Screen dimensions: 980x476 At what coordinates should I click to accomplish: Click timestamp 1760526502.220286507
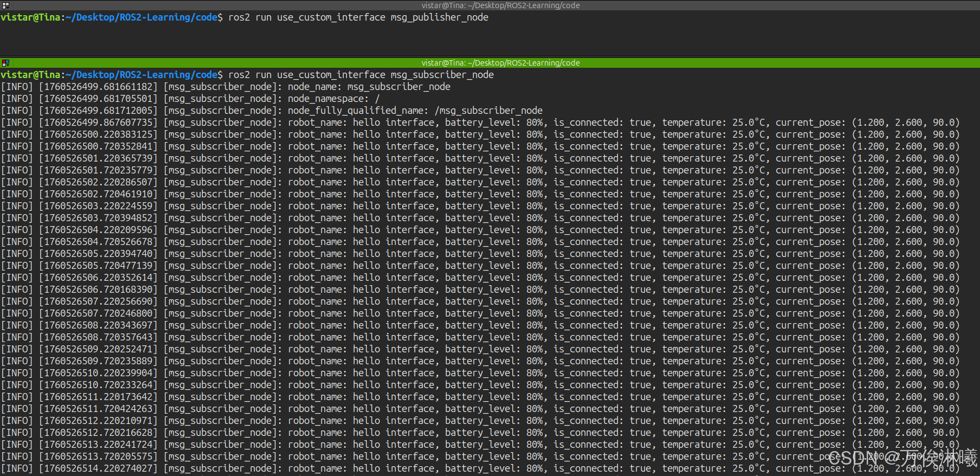(98, 182)
